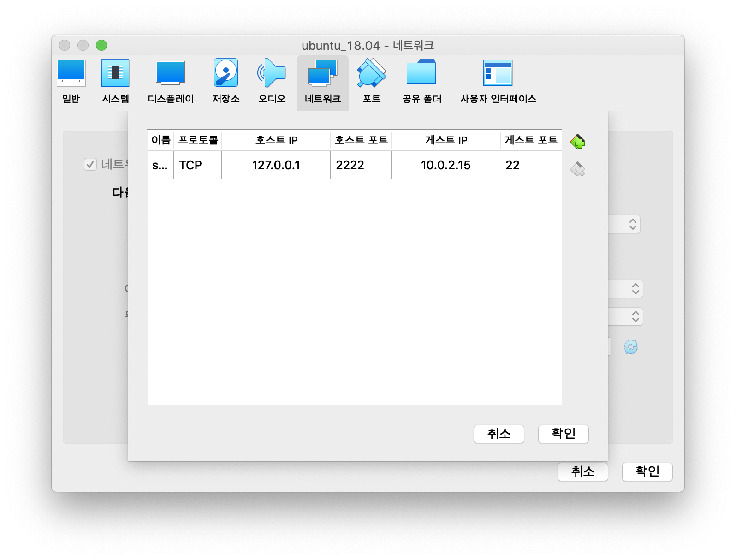Sort by the 호스트 IP column header
The image size is (736, 560).
pos(276,140)
